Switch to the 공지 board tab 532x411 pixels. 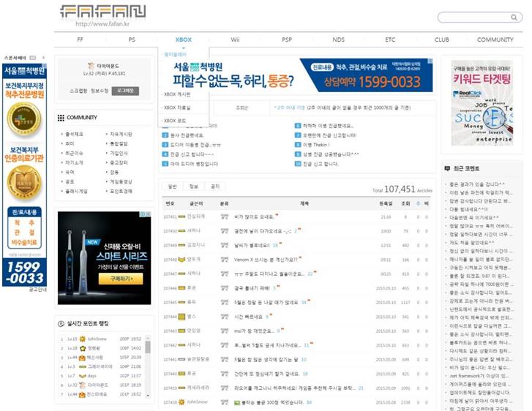pyautogui.click(x=214, y=186)
